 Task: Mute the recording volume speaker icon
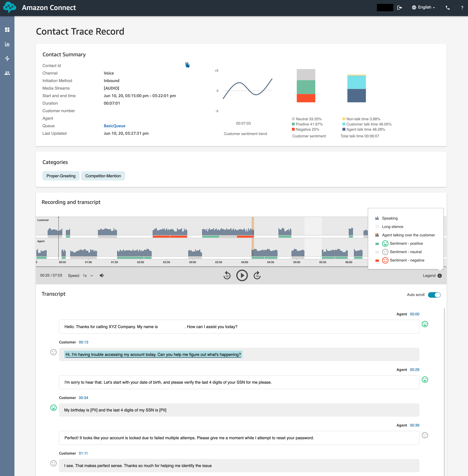point(102,276)
